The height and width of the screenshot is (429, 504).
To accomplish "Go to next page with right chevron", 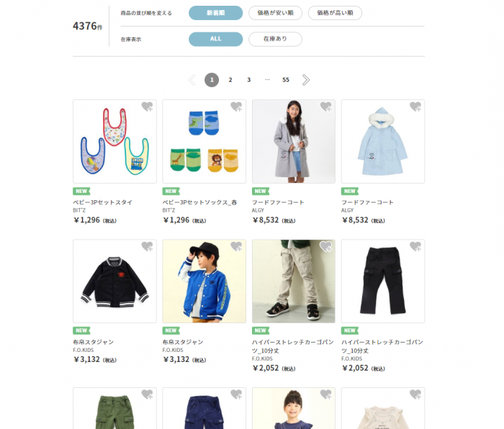I will pyautogui.click(x=306, y=80).
